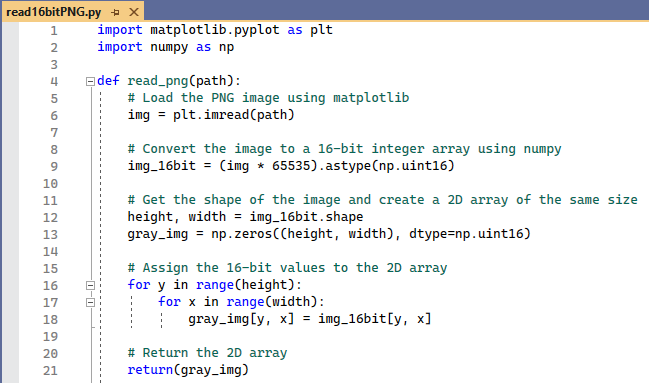This screenshot has width=649, height=383.
Task: Click 'numpy' in the second import line
Action: [x=169, y=47]
